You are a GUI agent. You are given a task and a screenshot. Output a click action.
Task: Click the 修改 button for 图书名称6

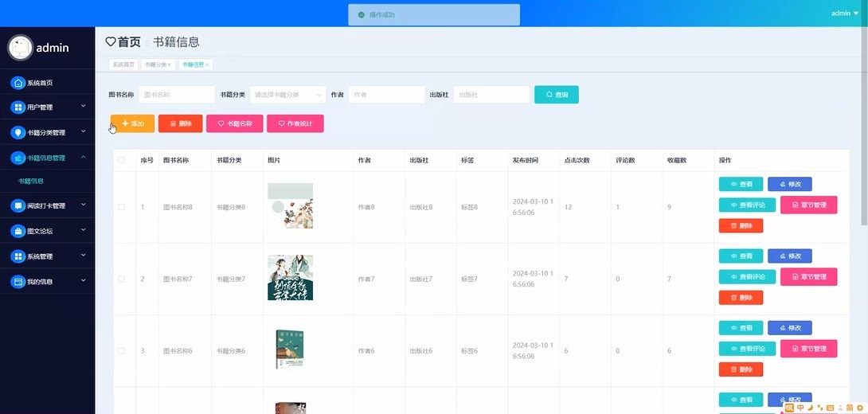(x=790, y=328)
